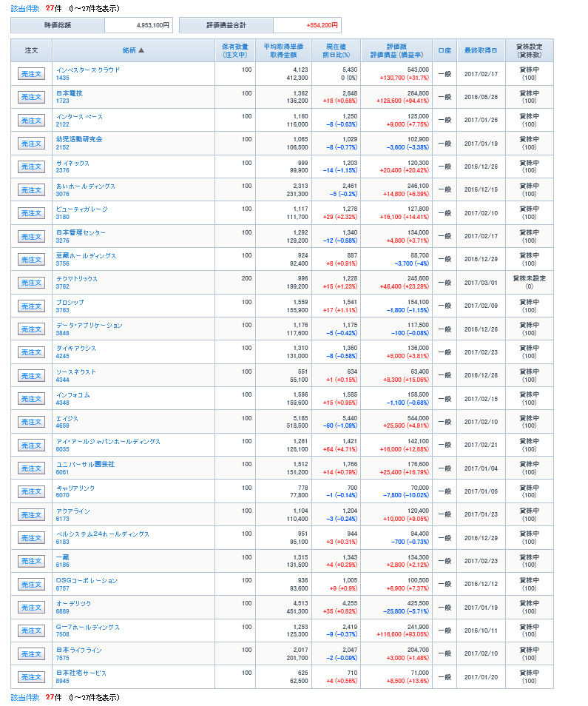Image resolution: width=588 pixels, height=706 pixels.
Task: Open アイ・アールジャパンホールディングス stock link
Action: tap(108, 441)
